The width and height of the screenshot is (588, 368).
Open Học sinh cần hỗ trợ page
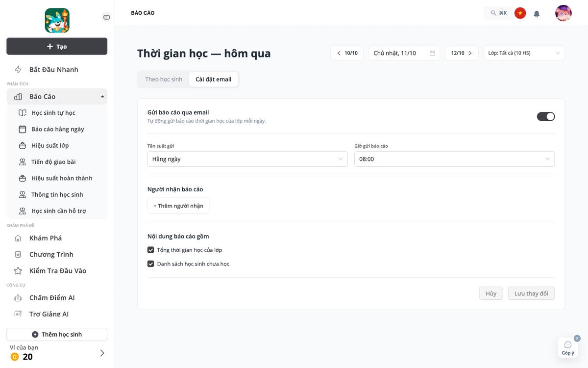57,211
